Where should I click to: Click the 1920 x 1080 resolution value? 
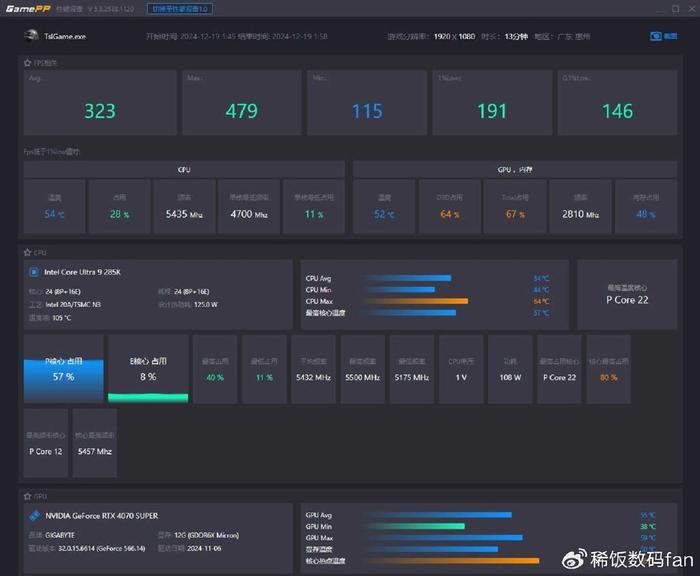[454, 37]
